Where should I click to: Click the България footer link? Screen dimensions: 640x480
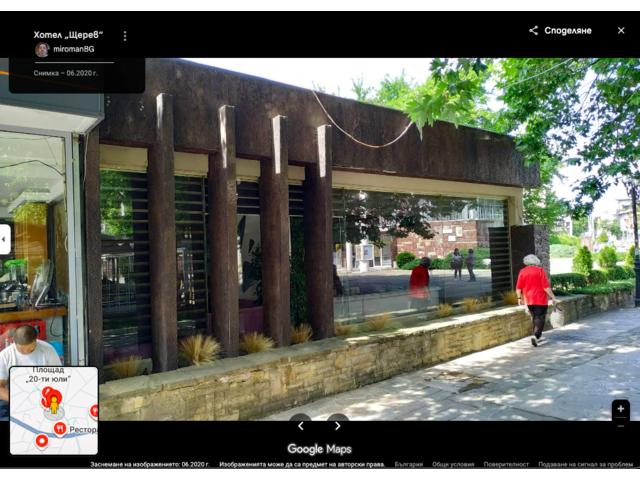[x=408, y=464]
